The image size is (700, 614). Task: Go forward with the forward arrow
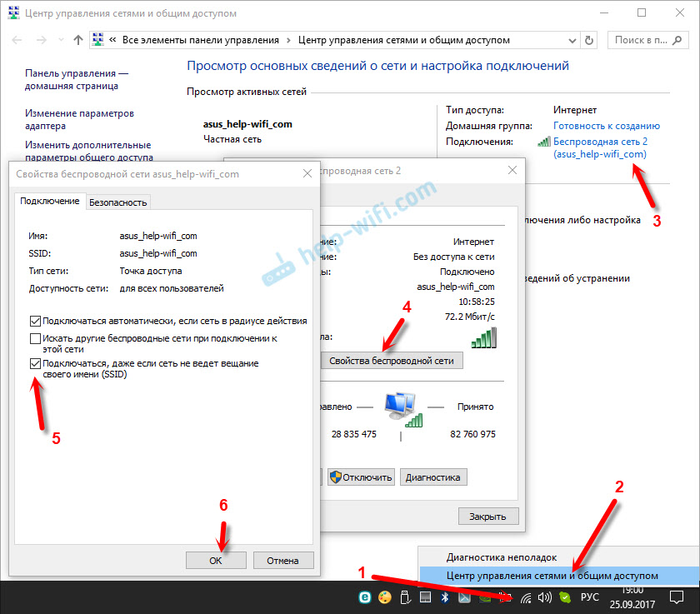[41, 40]
